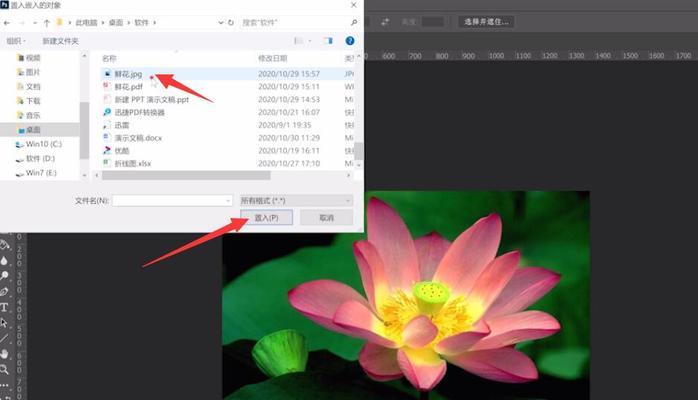The width and height of the screenshot is (698, 400).
Task: Select the Pen tool in Photoshop toolbar
Action: click(x=4, y=292)
